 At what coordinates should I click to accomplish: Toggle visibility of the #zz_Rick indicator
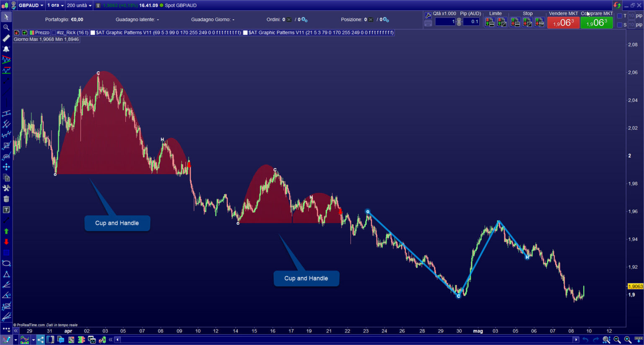53,32
